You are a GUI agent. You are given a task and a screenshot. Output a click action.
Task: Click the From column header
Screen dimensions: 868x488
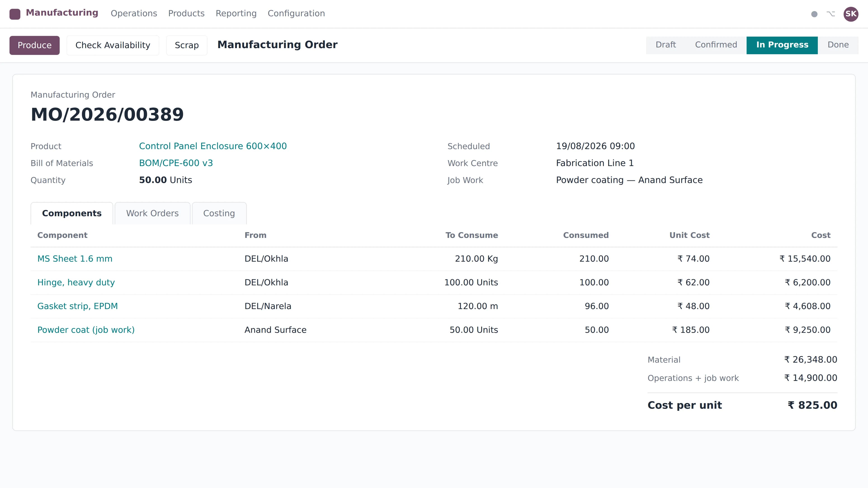255,235
